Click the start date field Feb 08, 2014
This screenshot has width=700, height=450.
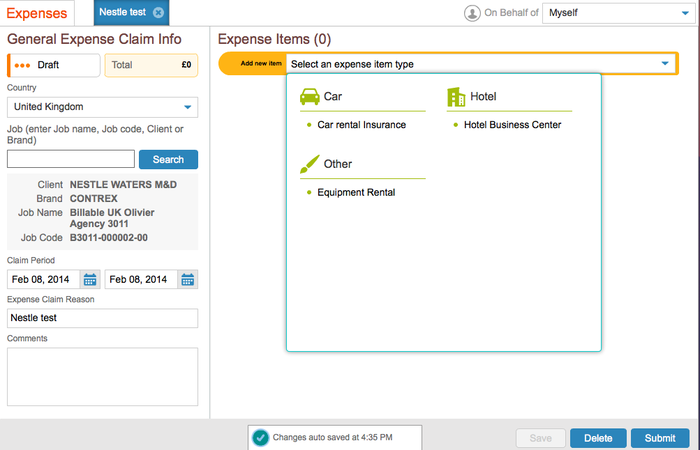click(43, 279)
